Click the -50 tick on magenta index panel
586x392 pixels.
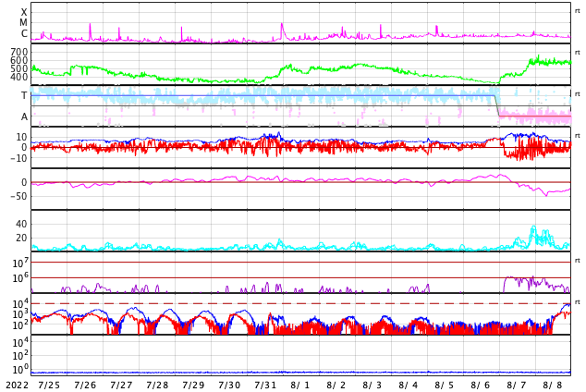(x=17, y=196)
